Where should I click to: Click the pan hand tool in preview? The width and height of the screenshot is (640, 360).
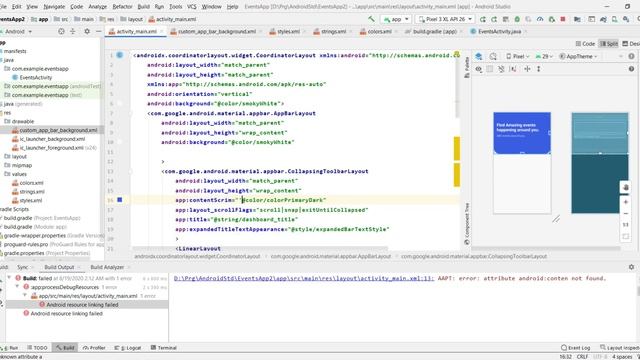[626, 187]
